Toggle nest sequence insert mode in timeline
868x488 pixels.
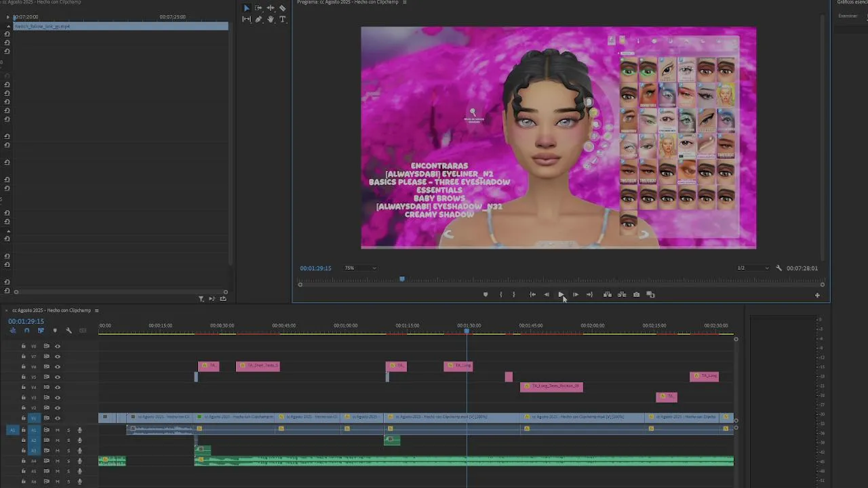coord(12,330)
